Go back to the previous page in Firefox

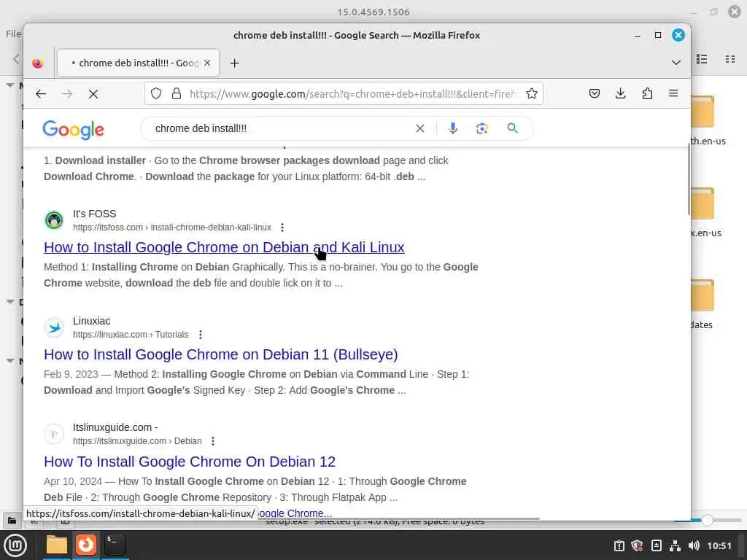click(x=41, y=94)
